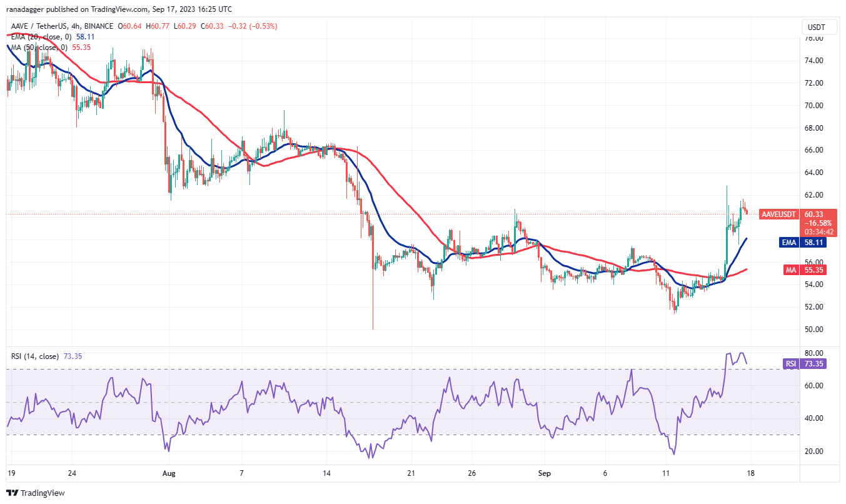Click the countdown timer 03:34:42 label
Screen dimensions: 846x504
coord(819,231)
